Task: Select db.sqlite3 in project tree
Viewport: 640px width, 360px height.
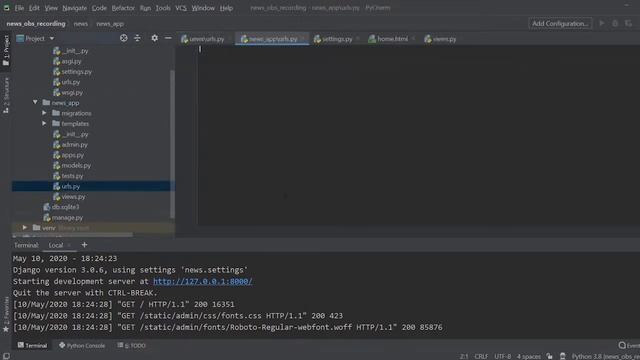Action: pos(65,207)
